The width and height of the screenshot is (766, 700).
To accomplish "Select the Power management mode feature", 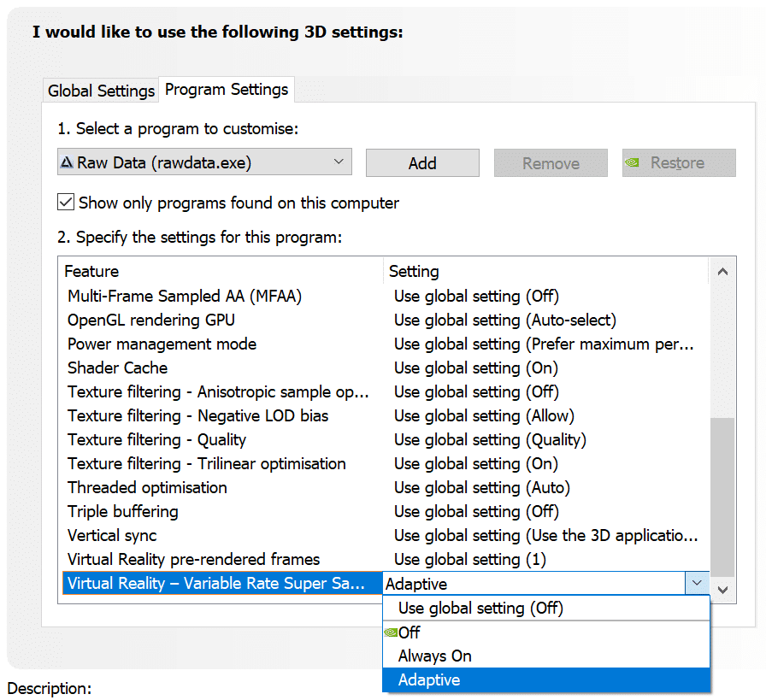I will (x=162, y=344).
